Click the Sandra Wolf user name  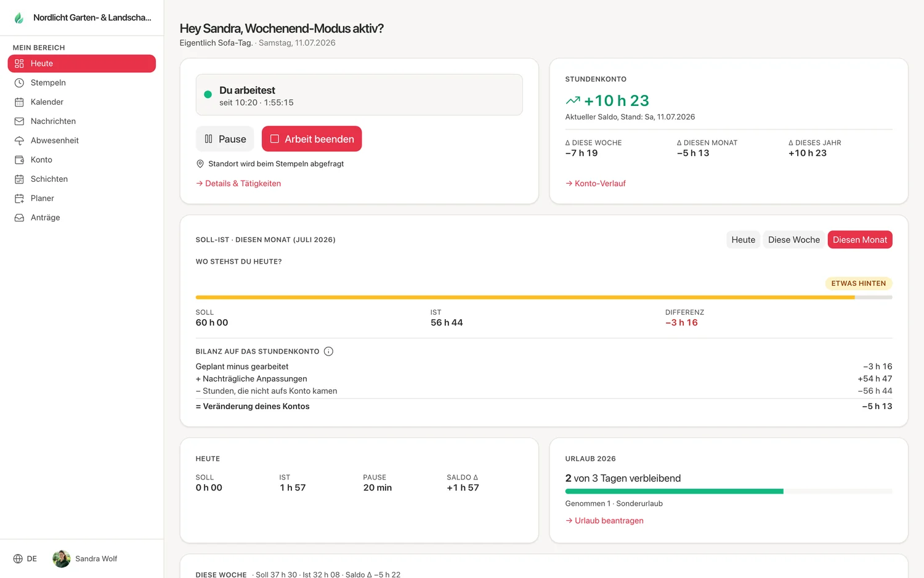click(96, 559)
